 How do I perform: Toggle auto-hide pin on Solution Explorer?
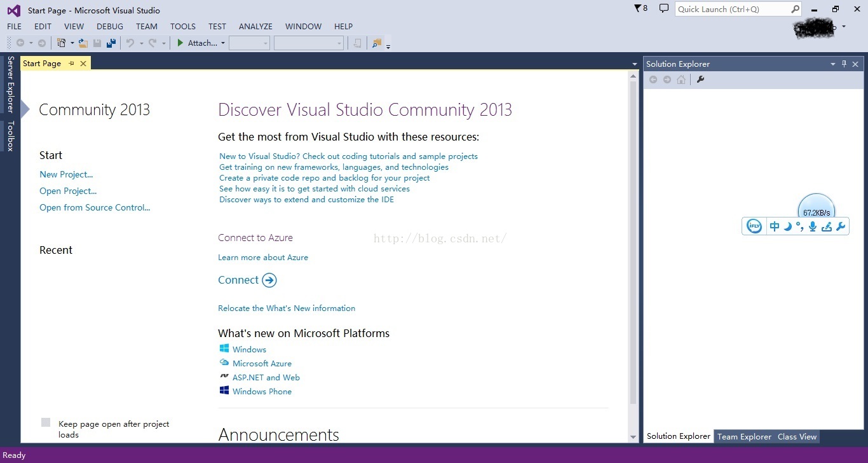(x=844, y=64)
